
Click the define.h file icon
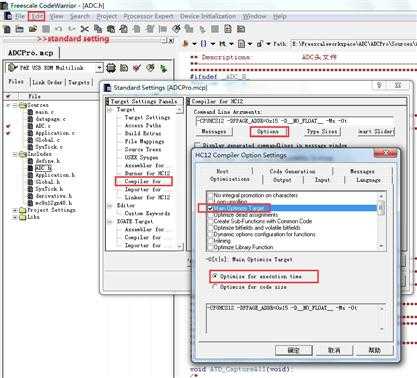click(30, 161)
